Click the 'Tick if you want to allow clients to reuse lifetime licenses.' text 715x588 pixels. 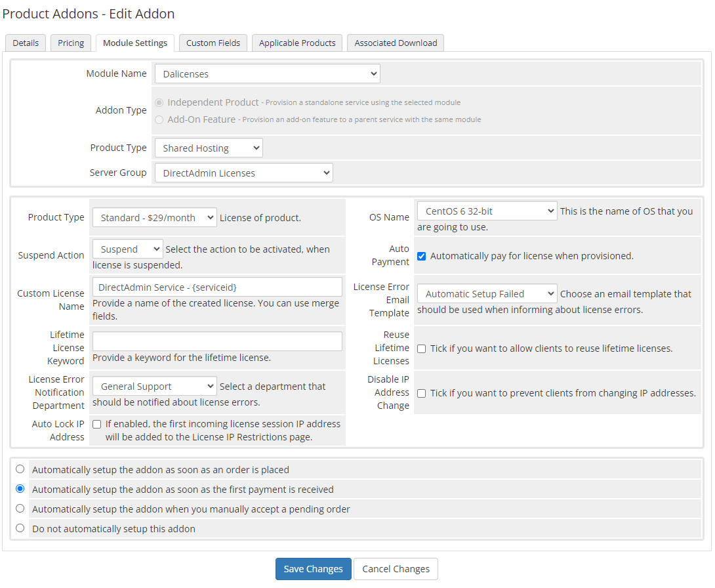pyautogui.click(x=551, y=348)
